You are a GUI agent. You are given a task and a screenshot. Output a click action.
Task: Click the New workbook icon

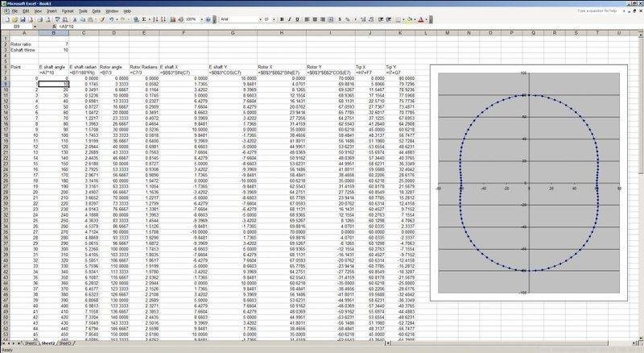[5, 19]
